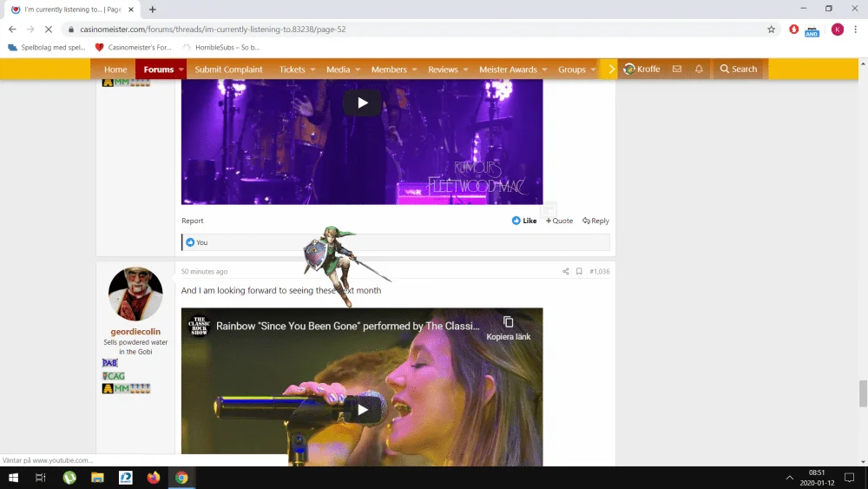
Task: View site security lock information
Action: click(71, 30)
